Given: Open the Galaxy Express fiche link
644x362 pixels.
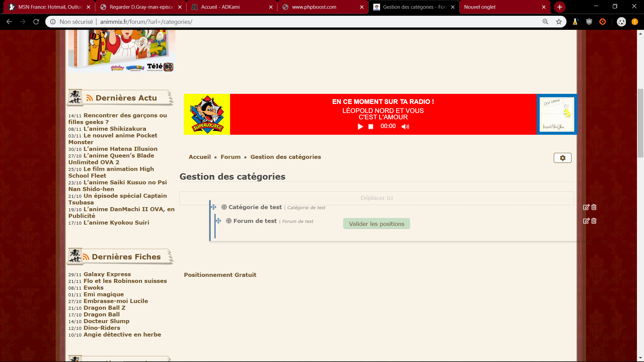Looking at the screenshot, I should tap(107, 274).
